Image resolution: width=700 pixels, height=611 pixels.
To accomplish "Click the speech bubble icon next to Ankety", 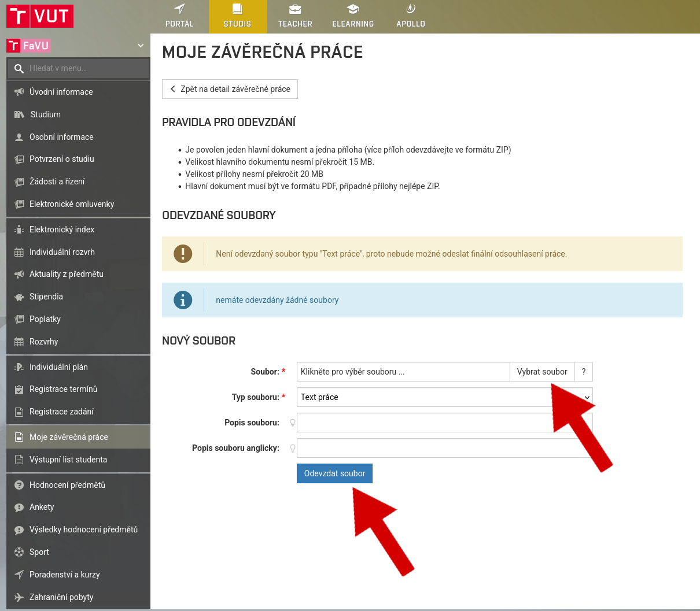I will click(19, 507).
